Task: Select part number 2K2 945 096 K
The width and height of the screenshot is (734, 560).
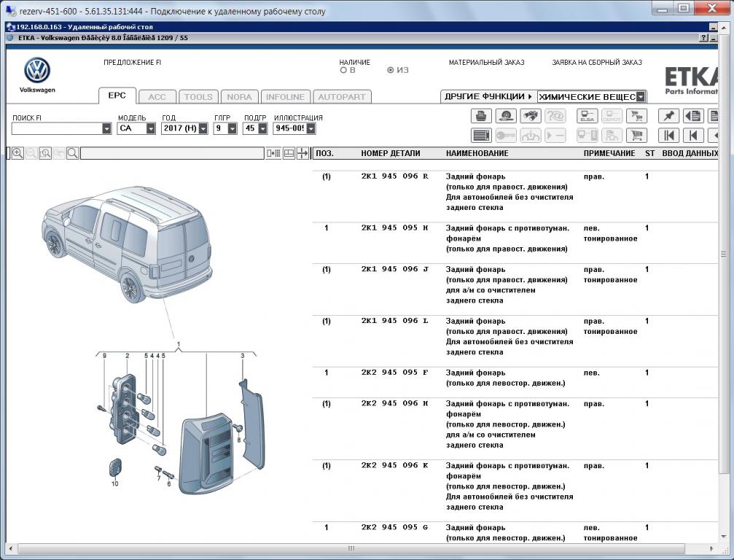Action: coord(394,465)
